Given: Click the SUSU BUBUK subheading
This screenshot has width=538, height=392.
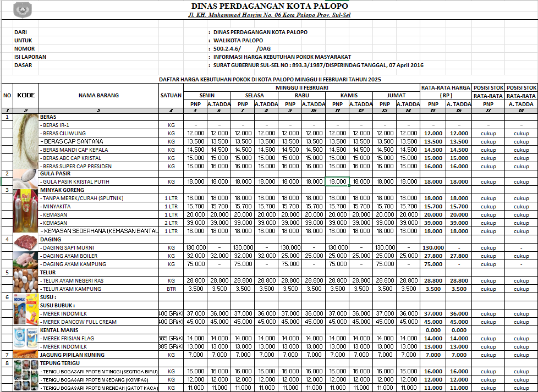Looking at the screenshot, I should [57, 305].
